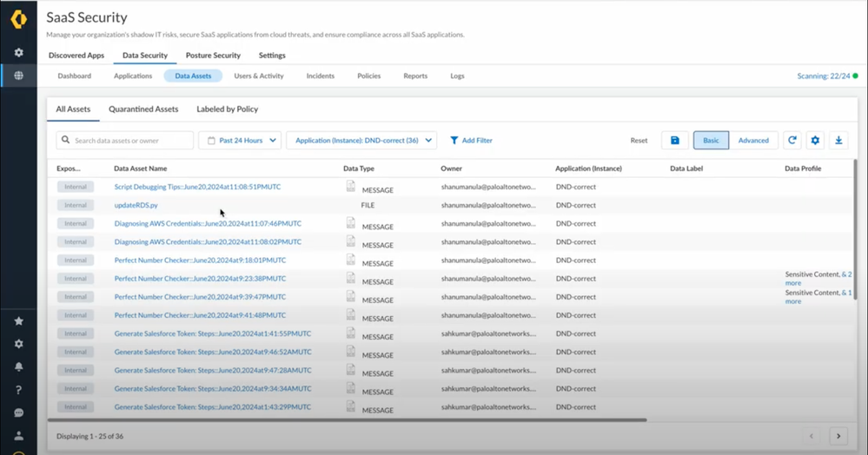Image resolution: width=868 pixels, height=455 pixels.
Task: Click the Add Filter button label
Action: 477,141
